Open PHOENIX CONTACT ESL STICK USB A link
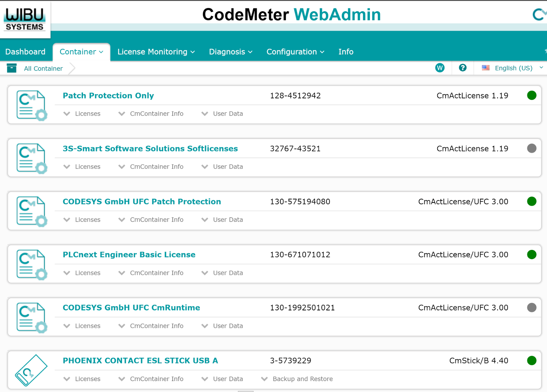 pos(140,361)
